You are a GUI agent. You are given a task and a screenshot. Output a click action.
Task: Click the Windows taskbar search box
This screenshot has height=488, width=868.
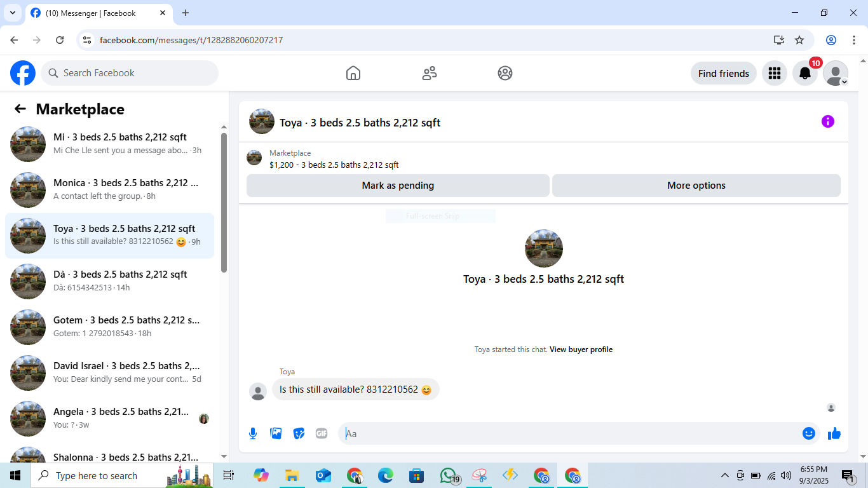pos(122,475)
